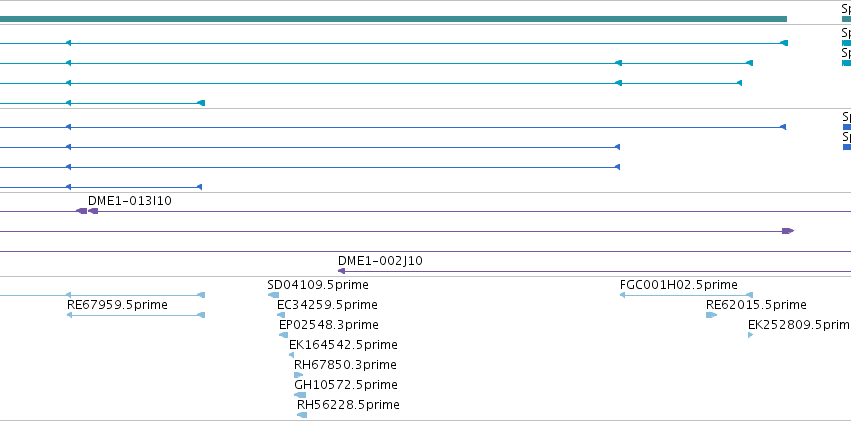Select the FGC001H02.5prime alignment line
Viewport: 851px width, 421px height.
(x=686, y=295)
